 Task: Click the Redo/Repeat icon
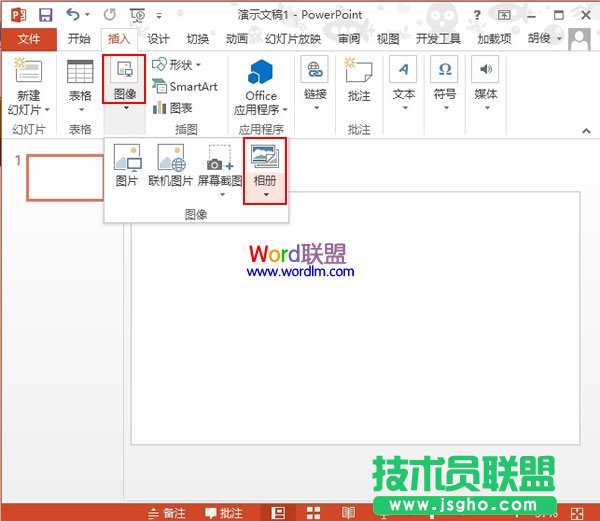[110, 15]
